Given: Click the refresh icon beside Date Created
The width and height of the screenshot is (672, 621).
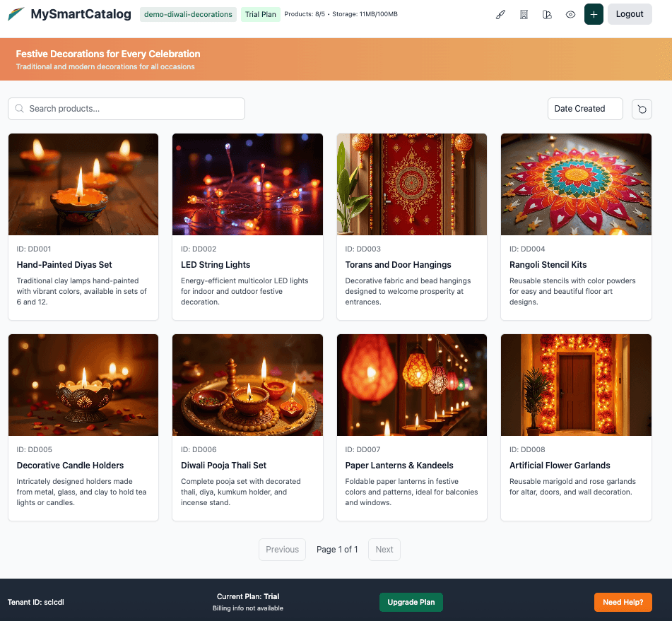Looking at the screenshot, I should [642, 109].
